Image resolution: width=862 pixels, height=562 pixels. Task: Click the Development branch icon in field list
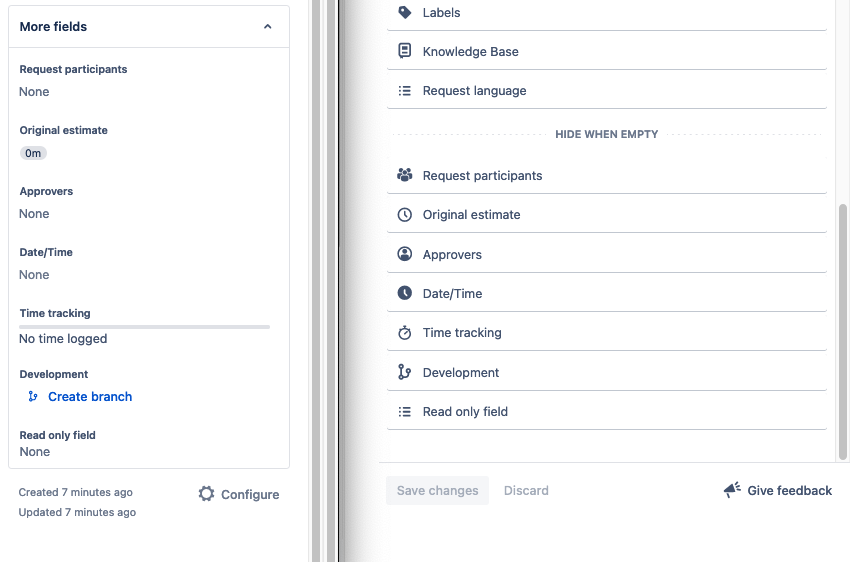(405, 372)
